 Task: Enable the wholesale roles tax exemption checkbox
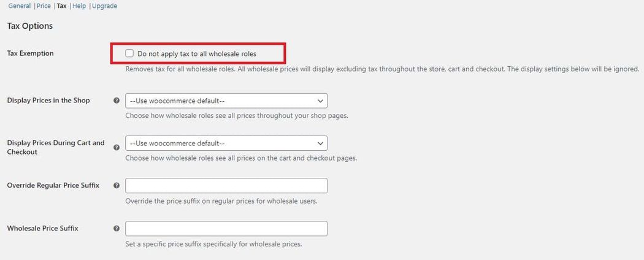(129, 53)
